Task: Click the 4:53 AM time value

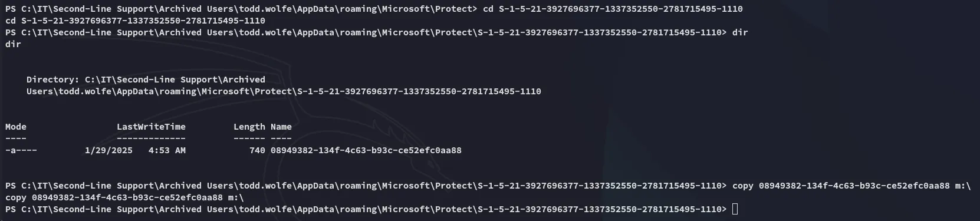Action: (167, 150)
